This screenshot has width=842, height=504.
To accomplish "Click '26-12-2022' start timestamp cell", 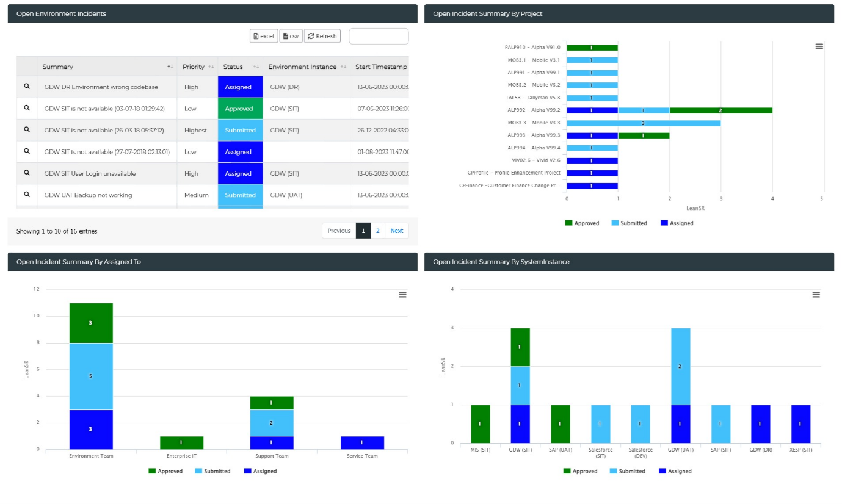I will click(x=380, y=131).
